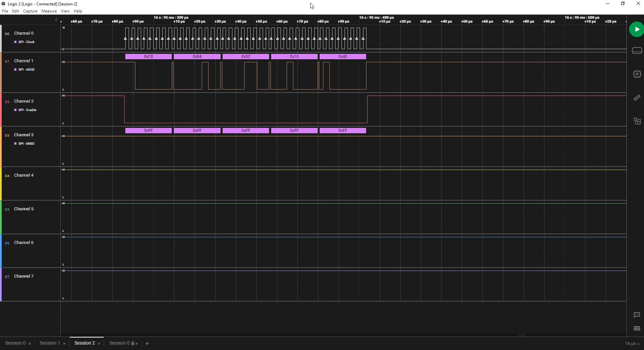This screenshot has width=644, height=350.
Task: Open the View menu
Action: point(65,11)
